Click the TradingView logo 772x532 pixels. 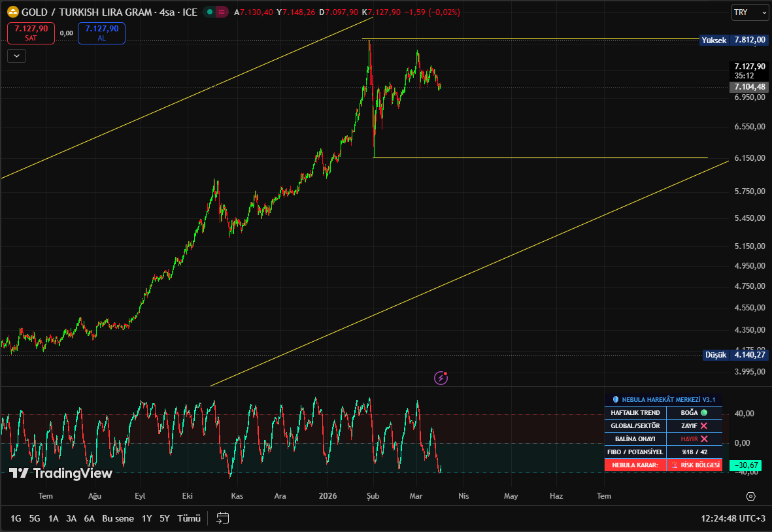[x=61, y=473]
